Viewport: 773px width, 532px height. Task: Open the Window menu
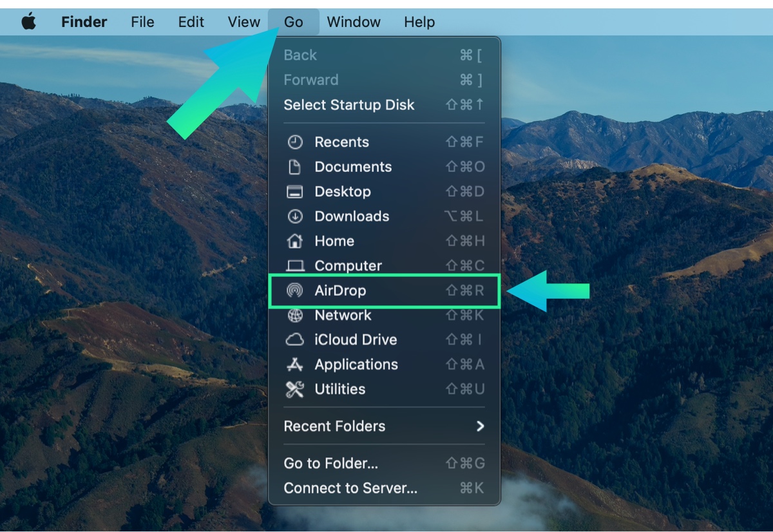(354, 22)
